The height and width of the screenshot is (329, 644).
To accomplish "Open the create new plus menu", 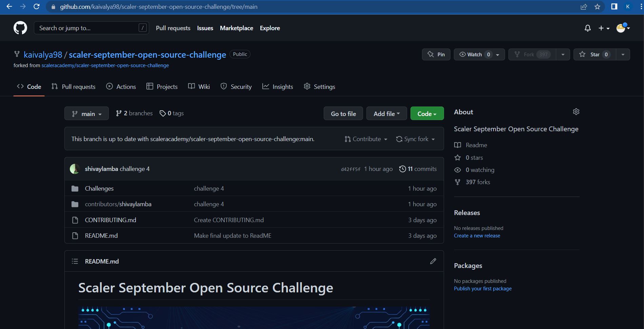I will (604, 28).
